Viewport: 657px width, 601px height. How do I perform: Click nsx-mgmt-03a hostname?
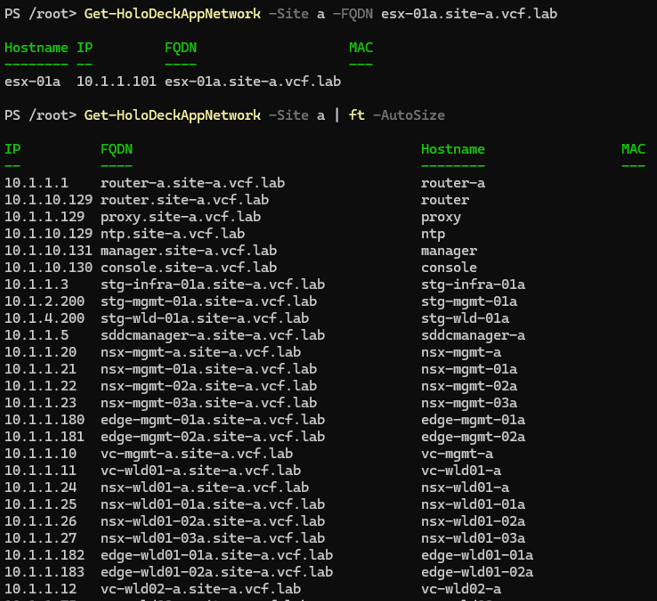click(x=469, y=403)
